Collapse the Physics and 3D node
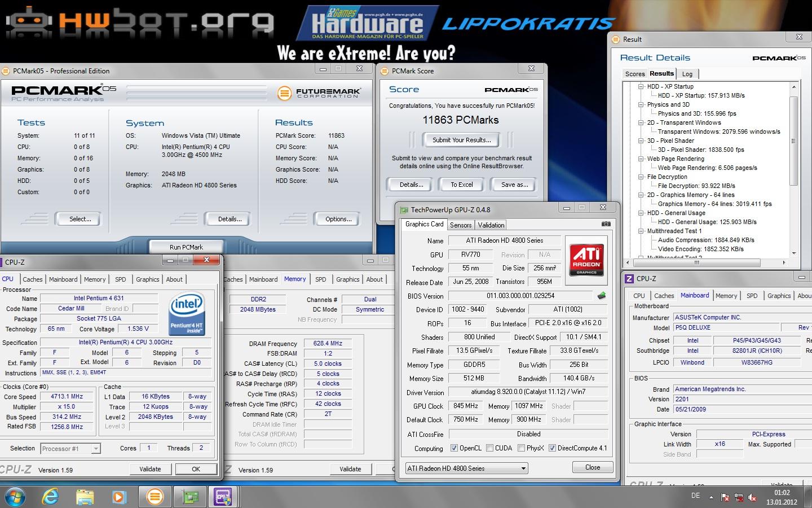812x508 pixels. (x=641, y=104)
